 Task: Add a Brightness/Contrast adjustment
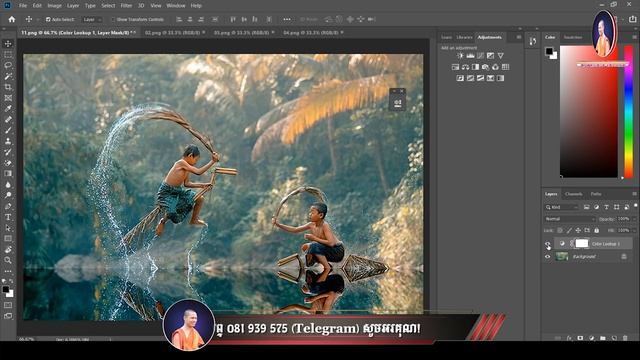point(460,56)
